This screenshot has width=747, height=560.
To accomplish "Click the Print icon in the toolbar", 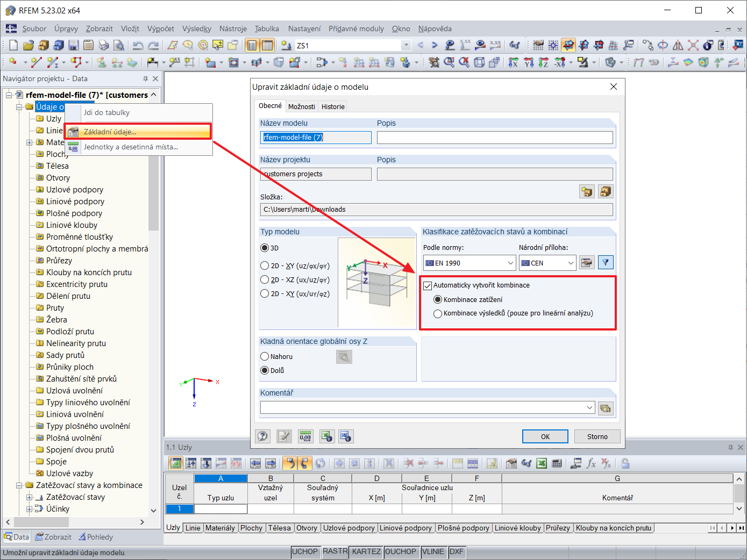I will point(104,46).
